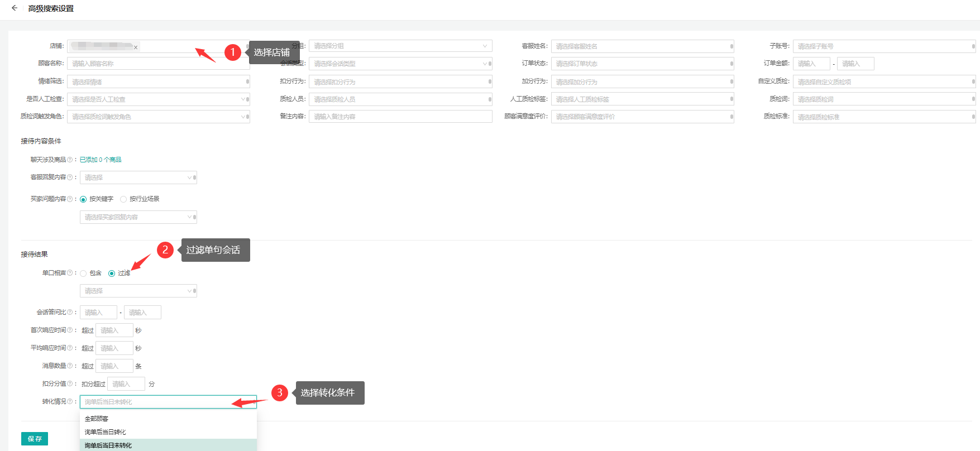The image size is (980, 451).
Task: Open the 情绪筛选 selector
Action: [159, 81]
